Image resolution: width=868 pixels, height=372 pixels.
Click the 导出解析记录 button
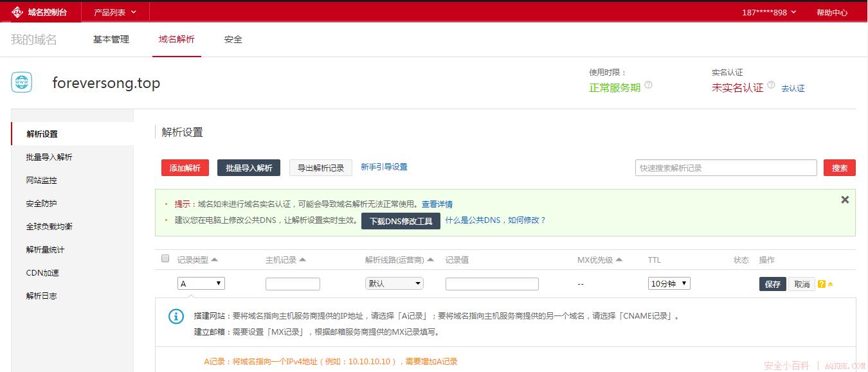click(x=321, y=168)
